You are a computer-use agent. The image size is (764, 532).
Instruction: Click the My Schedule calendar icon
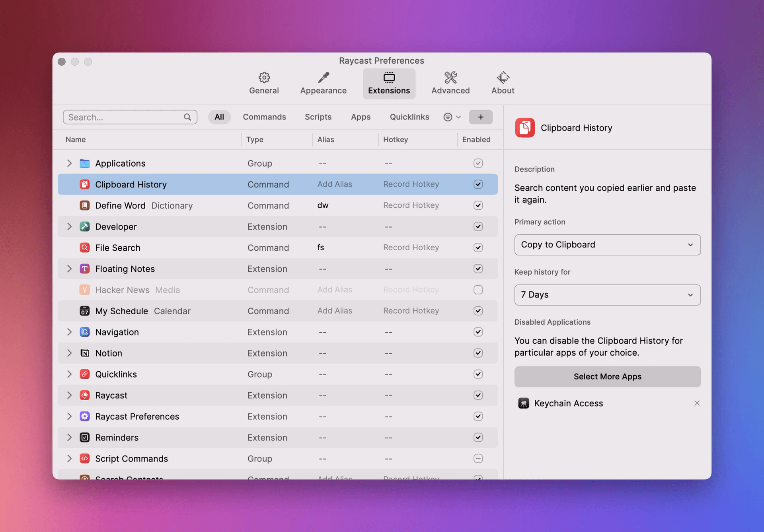coord(85,311)
